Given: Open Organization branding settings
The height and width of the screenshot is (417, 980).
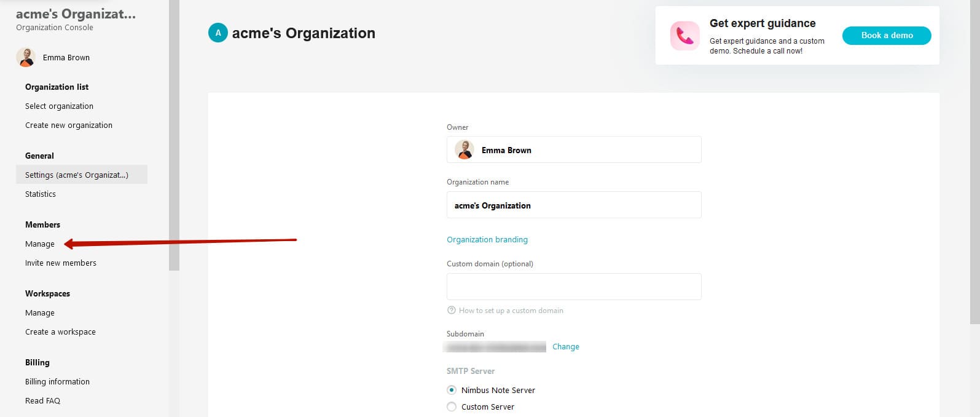Looking at the screenshot, I should point(487,239).
